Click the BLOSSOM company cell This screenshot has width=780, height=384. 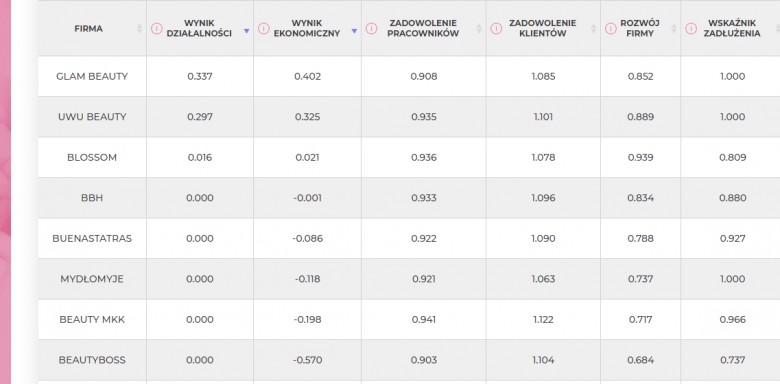pos(92,157)
